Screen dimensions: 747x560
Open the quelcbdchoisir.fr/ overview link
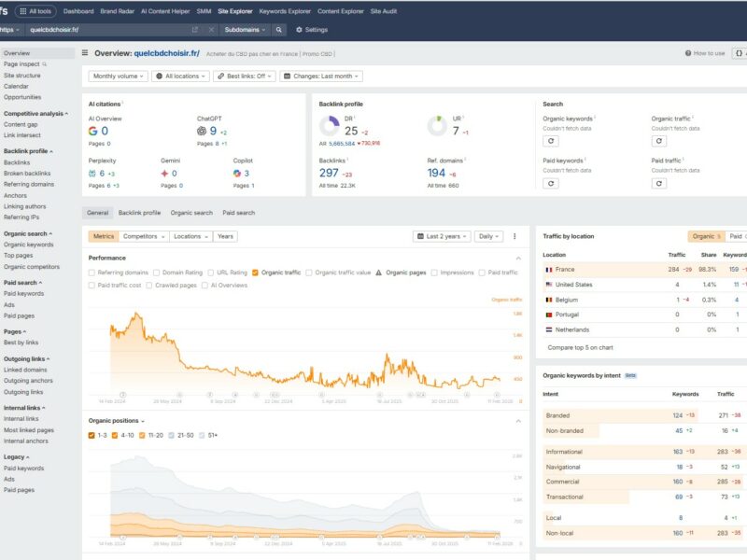(x=167, y=53)
